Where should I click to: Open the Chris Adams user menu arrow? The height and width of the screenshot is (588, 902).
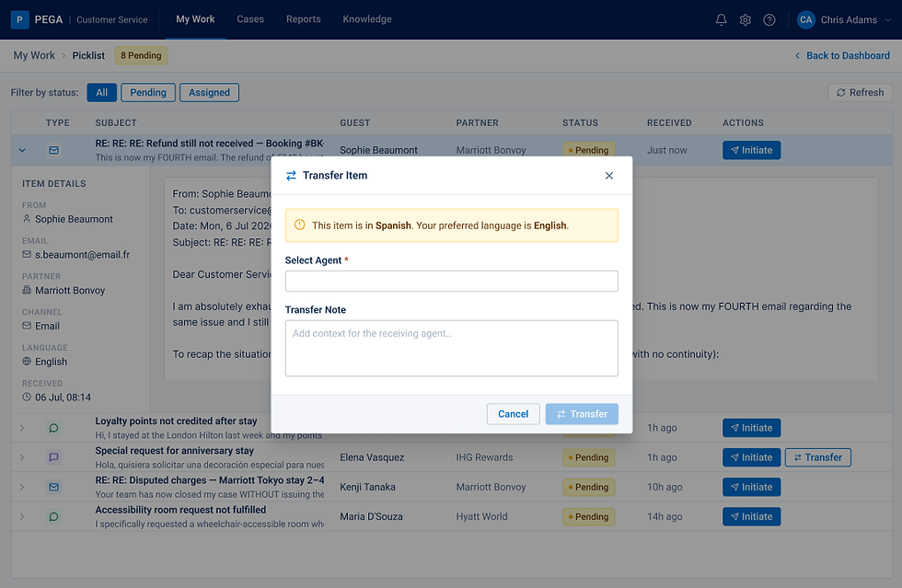pos(887,20)
